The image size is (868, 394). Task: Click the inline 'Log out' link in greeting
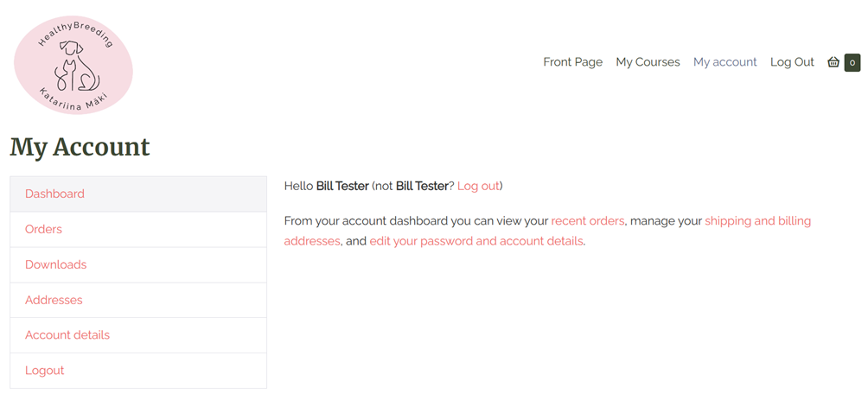[478, 186]
